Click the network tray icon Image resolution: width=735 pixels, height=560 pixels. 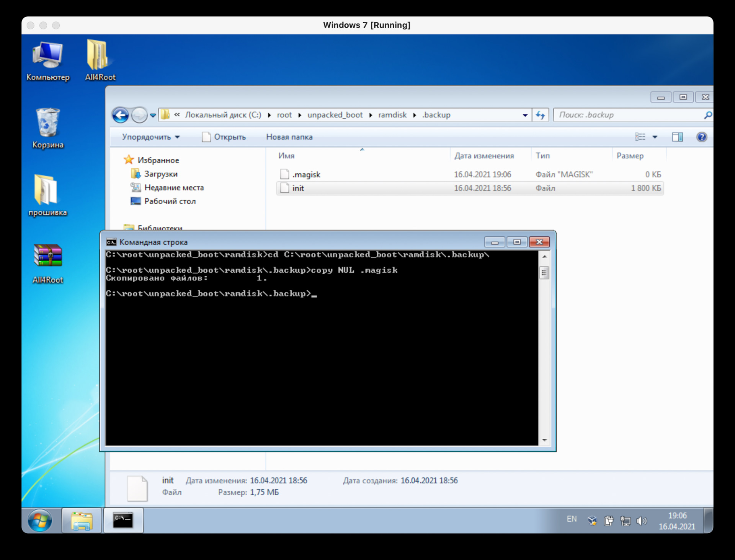[x=626, y=521]
